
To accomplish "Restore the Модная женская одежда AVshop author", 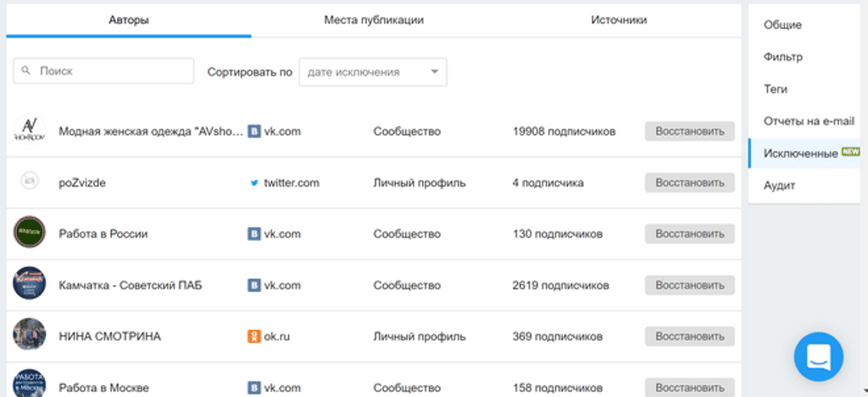I will click(690, 131).
